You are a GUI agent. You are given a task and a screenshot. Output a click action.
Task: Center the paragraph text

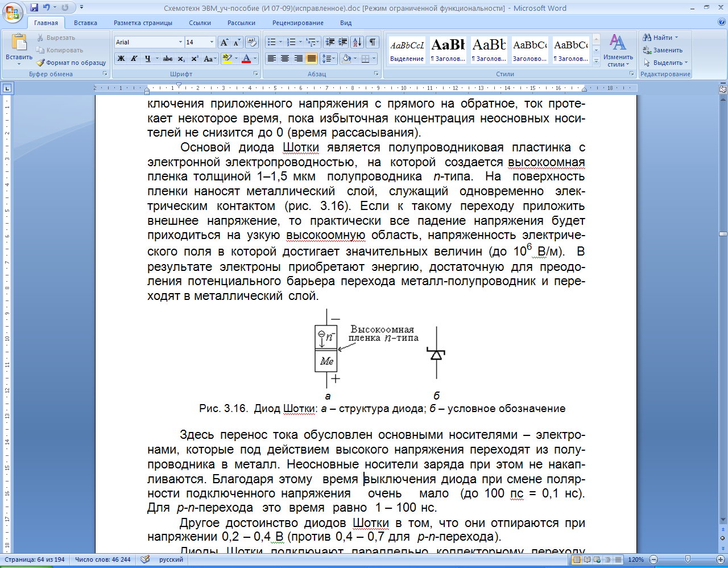coord(285,59)
